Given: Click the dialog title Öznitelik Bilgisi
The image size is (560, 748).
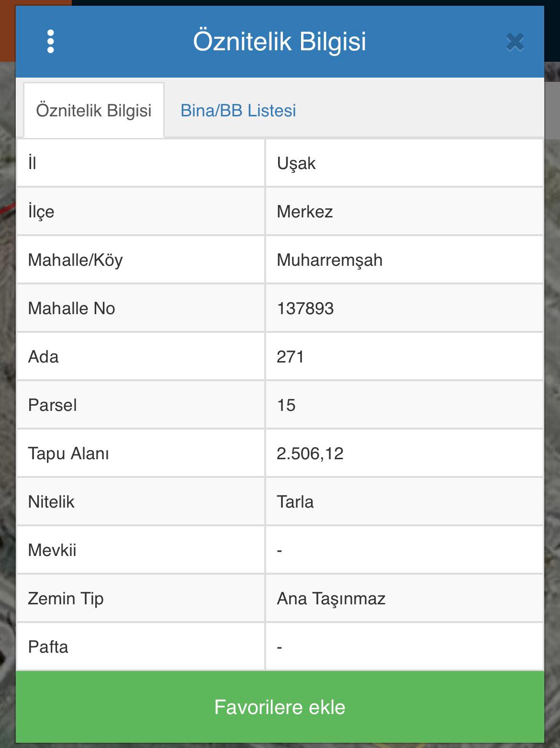Looking at the screenshot, I should (x=280, y=42).
